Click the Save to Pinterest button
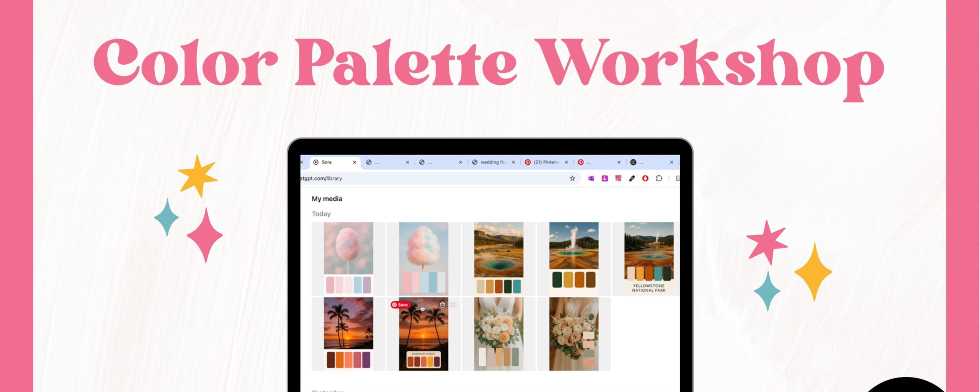The height and width of the screenshot is (392, 980). (x=400, y=305)
